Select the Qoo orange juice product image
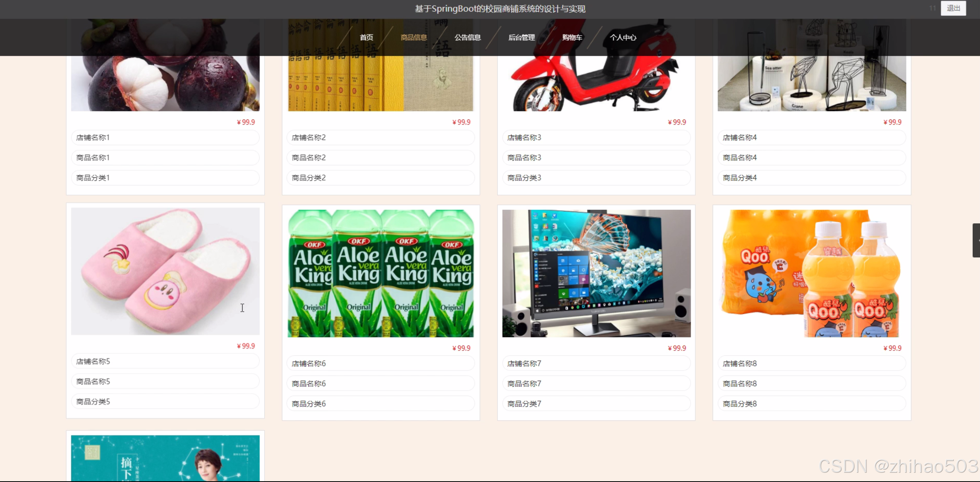This screenshot has height=482, width=980. coord(811,273)
